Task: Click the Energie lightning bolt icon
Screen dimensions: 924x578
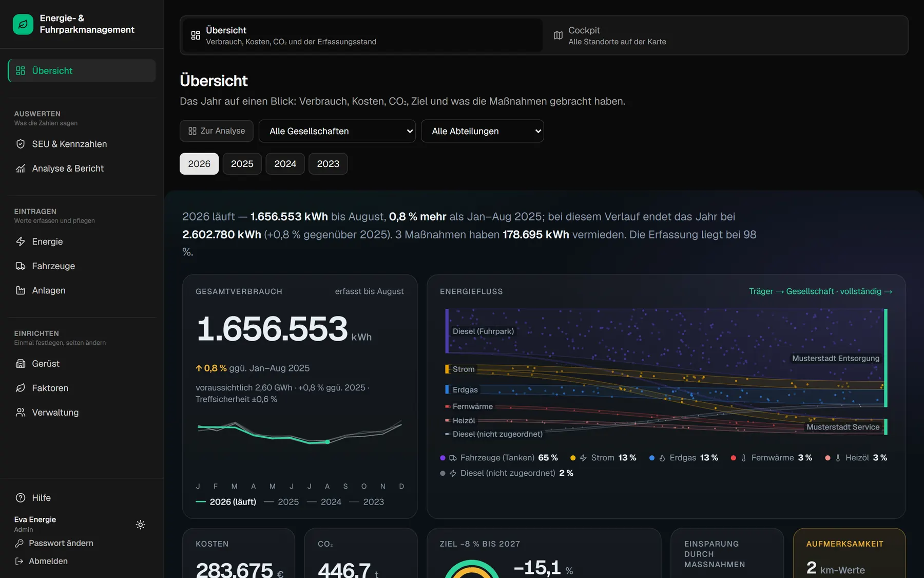Action: pyautogui.click(x=21, y=241)
